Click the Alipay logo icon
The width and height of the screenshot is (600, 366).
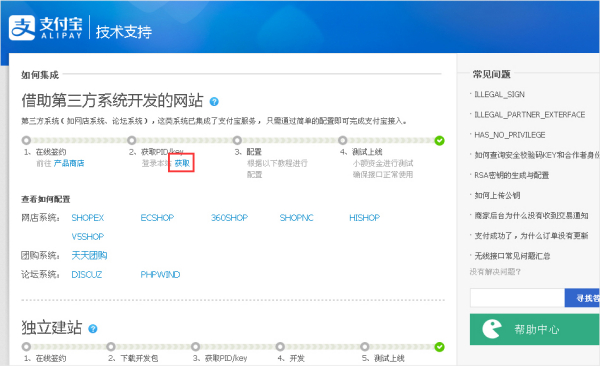(x=22, y=28)
